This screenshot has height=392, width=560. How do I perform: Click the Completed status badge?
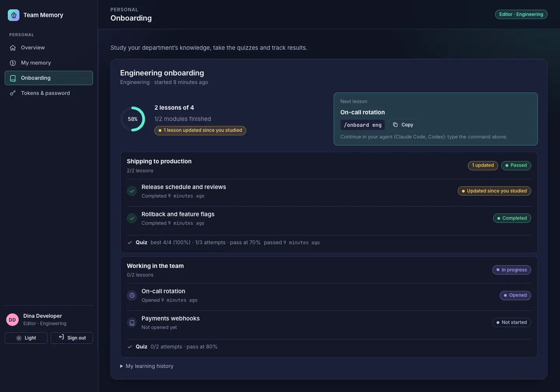coord(512,218)
